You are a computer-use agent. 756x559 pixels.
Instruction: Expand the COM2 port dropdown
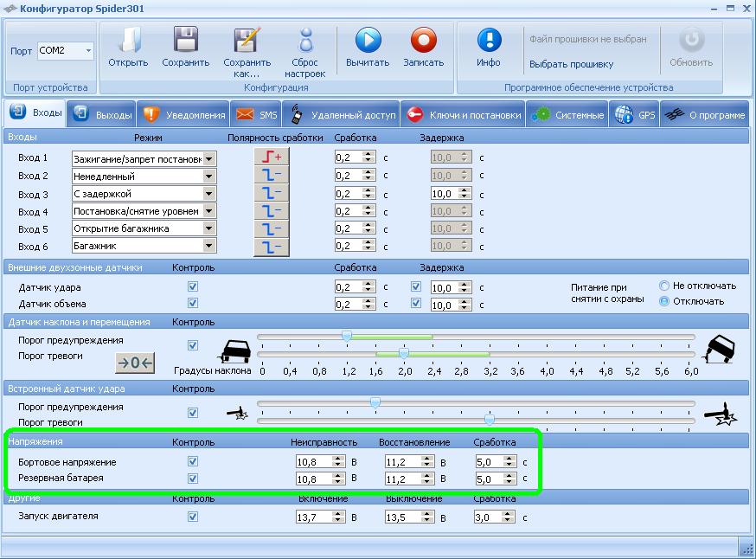point(88,51)
